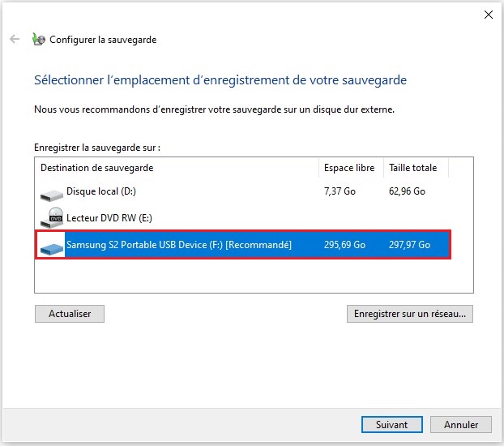The width and height of the screenshot is (504, 446).
Task: Click the Actualiser button
Action: 70,314
